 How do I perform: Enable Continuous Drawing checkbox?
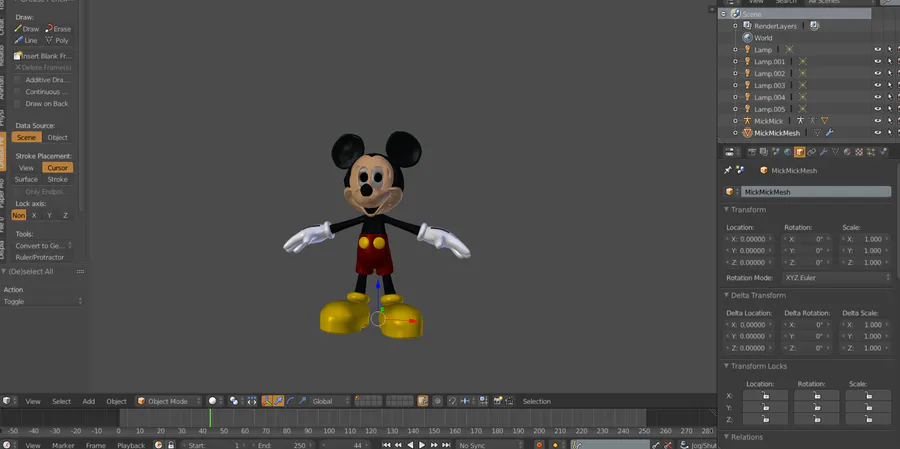coord(17,92)
